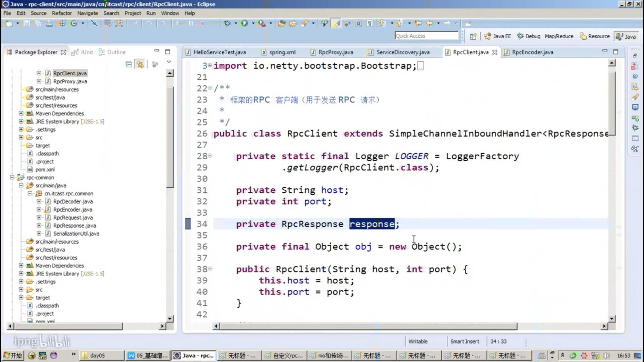Viewport: 644px width, 362px height.
Task: Collapse the rpc-common project node
Action: tap(12, 177)
